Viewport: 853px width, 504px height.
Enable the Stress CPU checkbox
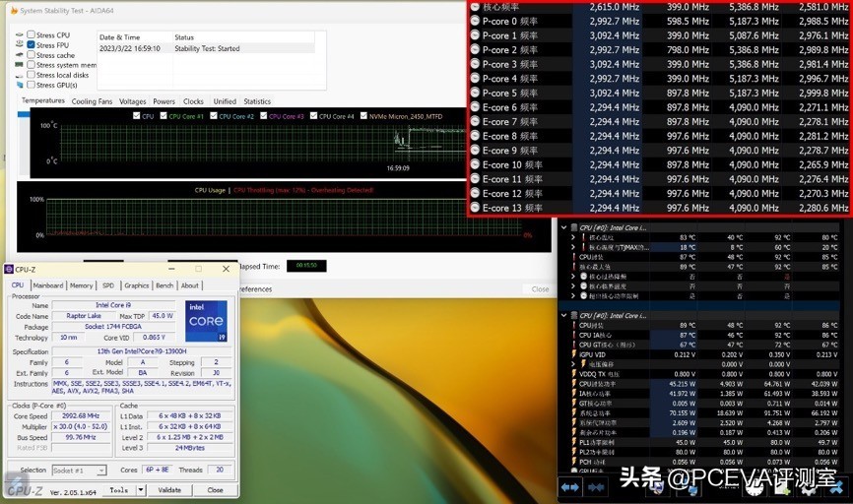[x=31, y=34]
